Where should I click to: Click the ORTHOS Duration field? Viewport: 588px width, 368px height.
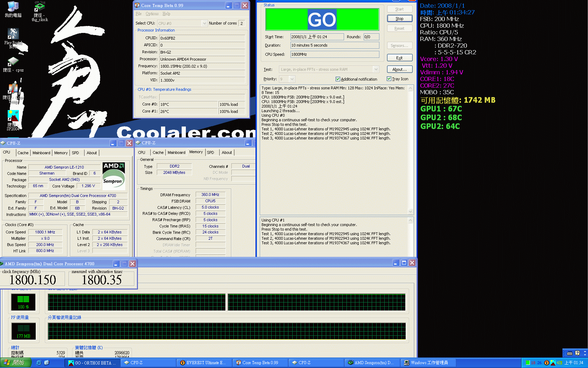coord(335,45)
